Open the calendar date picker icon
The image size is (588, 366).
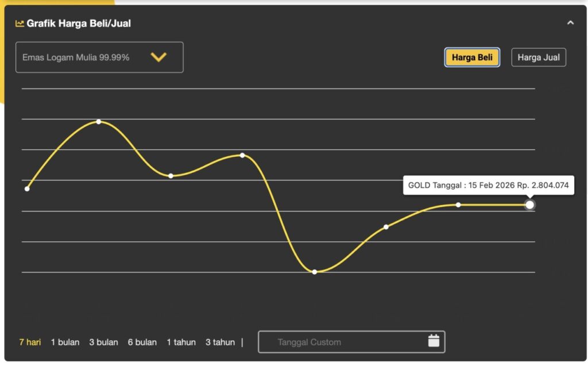[x=434, y=341]
